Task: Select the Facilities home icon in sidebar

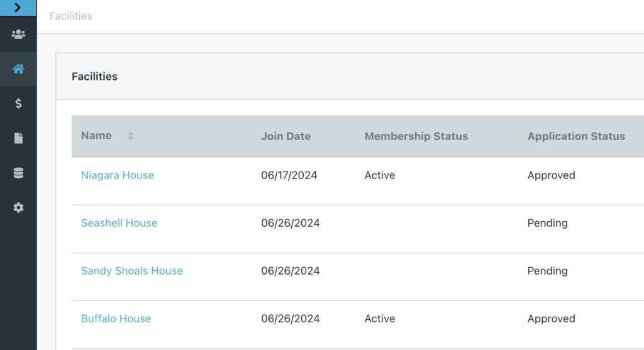Action: 18,69
